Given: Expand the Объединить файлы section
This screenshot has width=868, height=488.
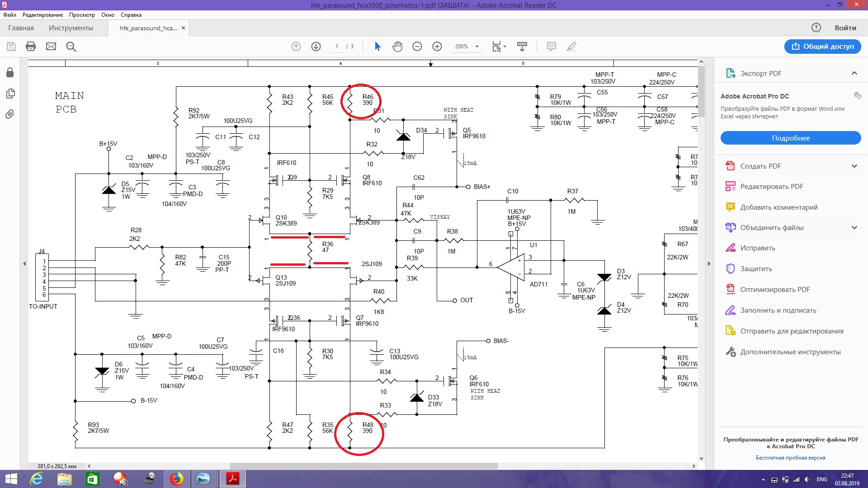Looking at the screenshot, I should [x=854, y=227].
